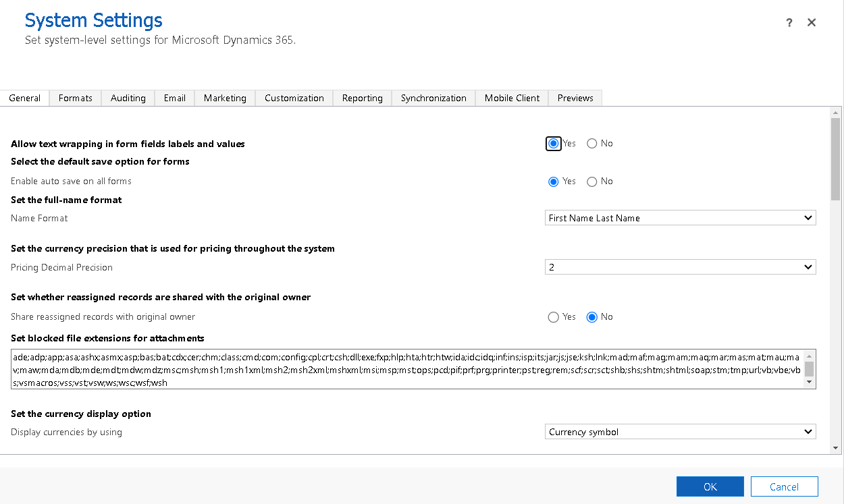Switch to the Mobile Client tab
This screenshot has width=844, height=504.
click(512, 98)
